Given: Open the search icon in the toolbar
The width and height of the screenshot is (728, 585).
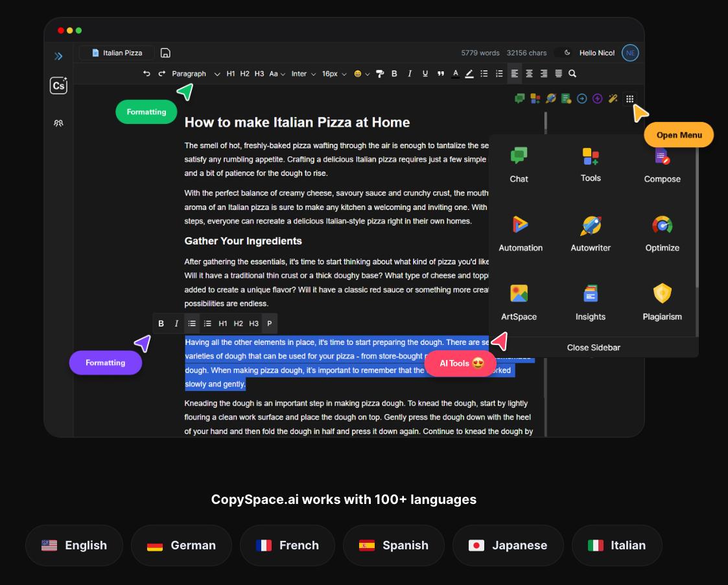Looking at the screenshot, I should (572, 73).
